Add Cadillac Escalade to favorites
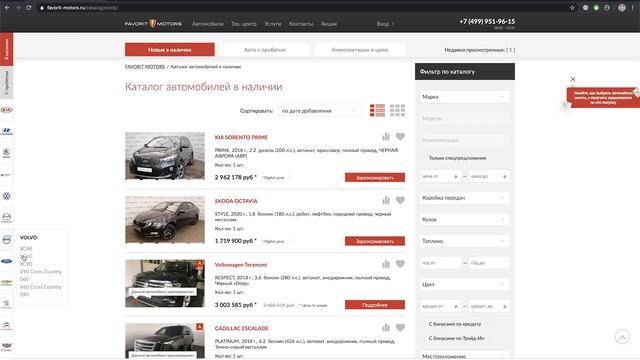 [400, 328]
